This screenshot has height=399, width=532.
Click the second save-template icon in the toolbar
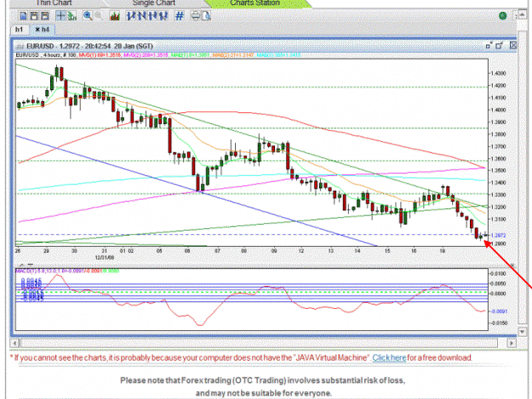pos(34,16)
